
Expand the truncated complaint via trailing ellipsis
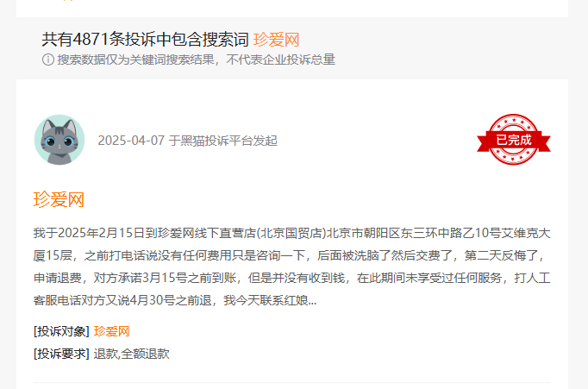pos(312,301)
